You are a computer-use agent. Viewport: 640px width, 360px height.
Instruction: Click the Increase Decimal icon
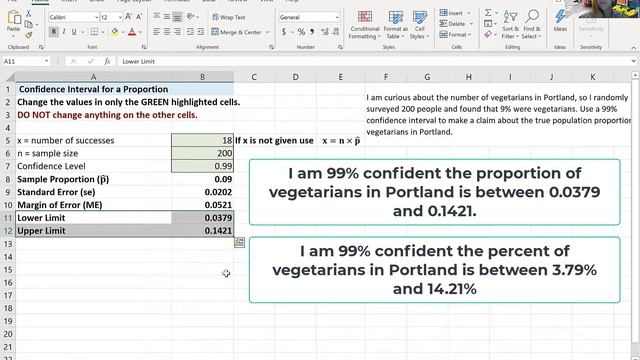(325, 32)
